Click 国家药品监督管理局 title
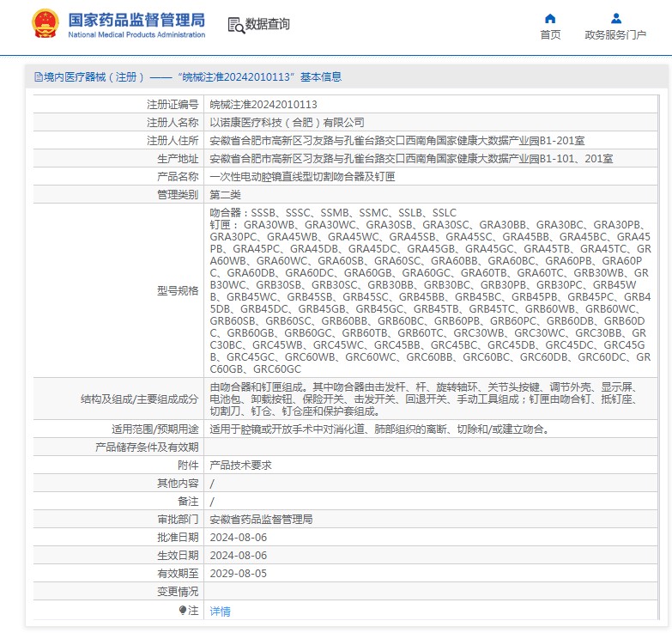672x633 pixels. (x=136, y=20)
